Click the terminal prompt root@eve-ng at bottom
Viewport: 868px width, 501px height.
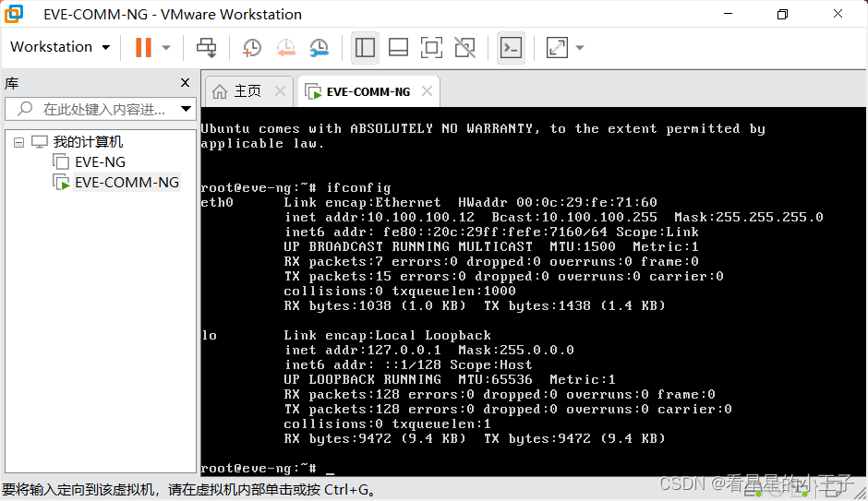pyautogui.click(x=259, y=469)
